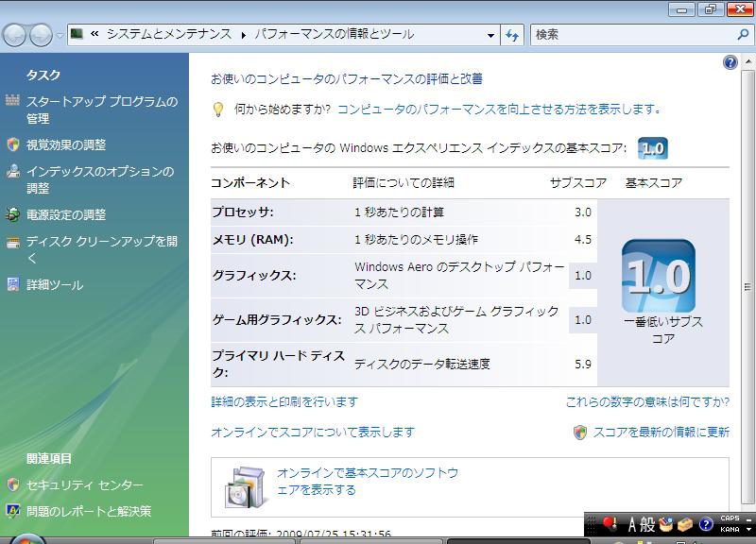Click the プロセッサ: row label
Image resolution: width=756 pixels, height=544 pixels.
(x=243, y=212)
